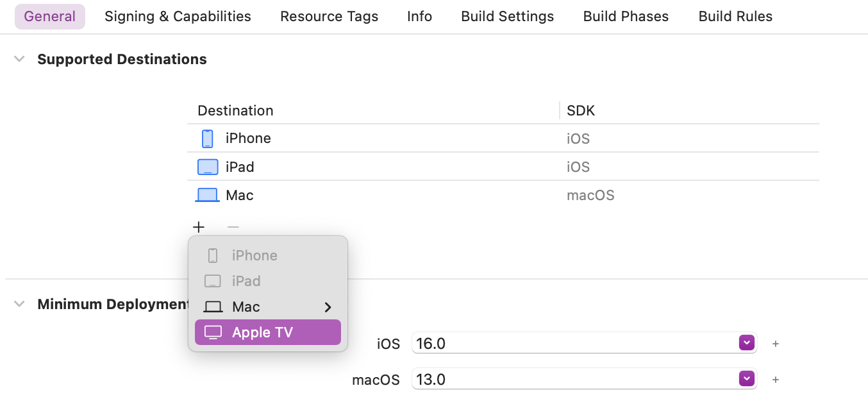This screenshot has height=413, width=868.
Task: Choose Apple TV from the popup menu
Action: pos(268,332)
